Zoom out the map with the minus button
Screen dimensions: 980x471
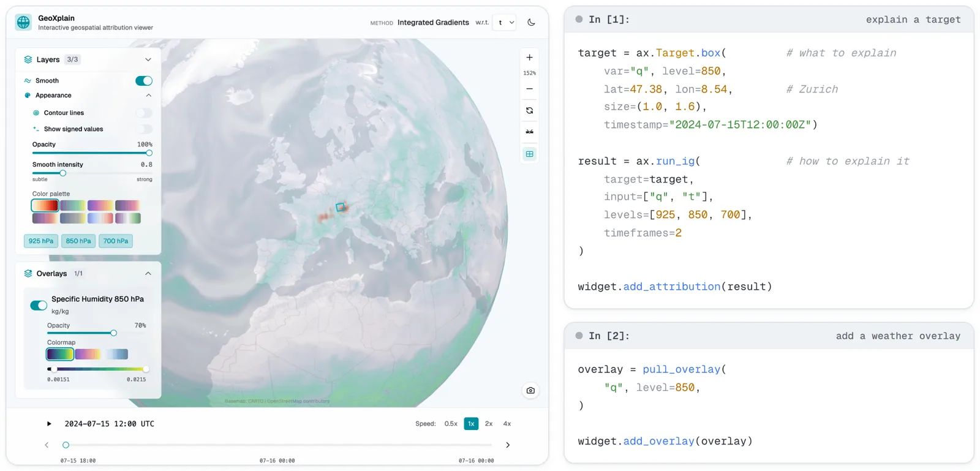coord(529,89)
